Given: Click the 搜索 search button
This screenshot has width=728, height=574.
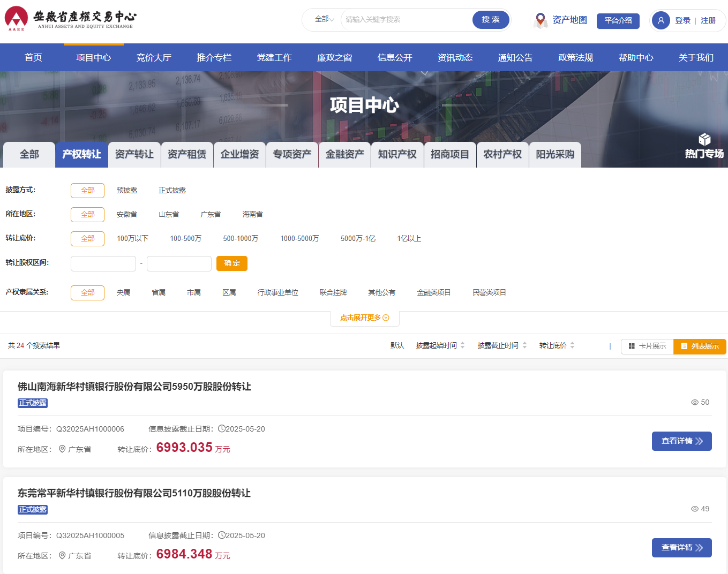Looking at the screenshot, I should tap(491, 20).
